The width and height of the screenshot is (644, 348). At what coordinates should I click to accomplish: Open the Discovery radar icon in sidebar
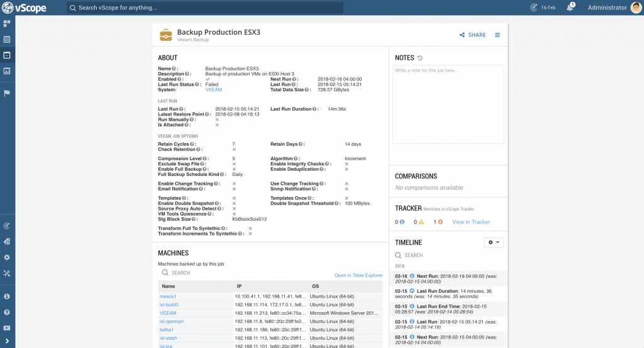(6, 226)
